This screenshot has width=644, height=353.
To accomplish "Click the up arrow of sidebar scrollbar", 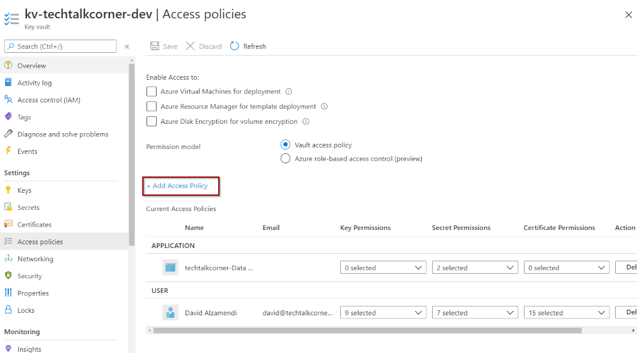I will pos(131,60).
